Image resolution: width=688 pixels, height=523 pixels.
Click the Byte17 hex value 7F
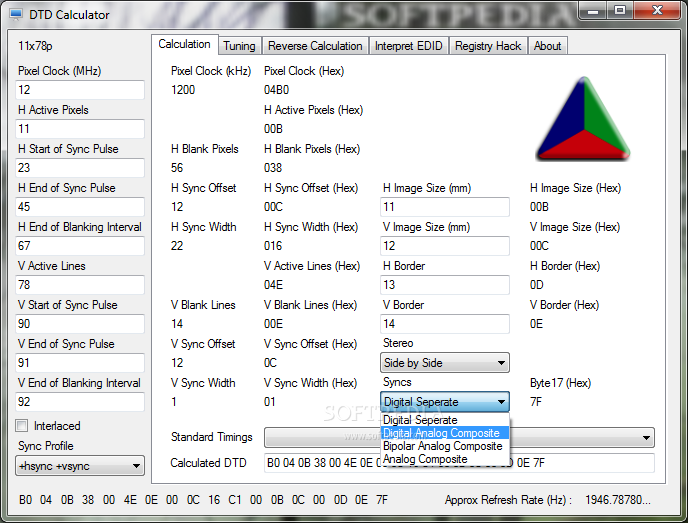536,402
